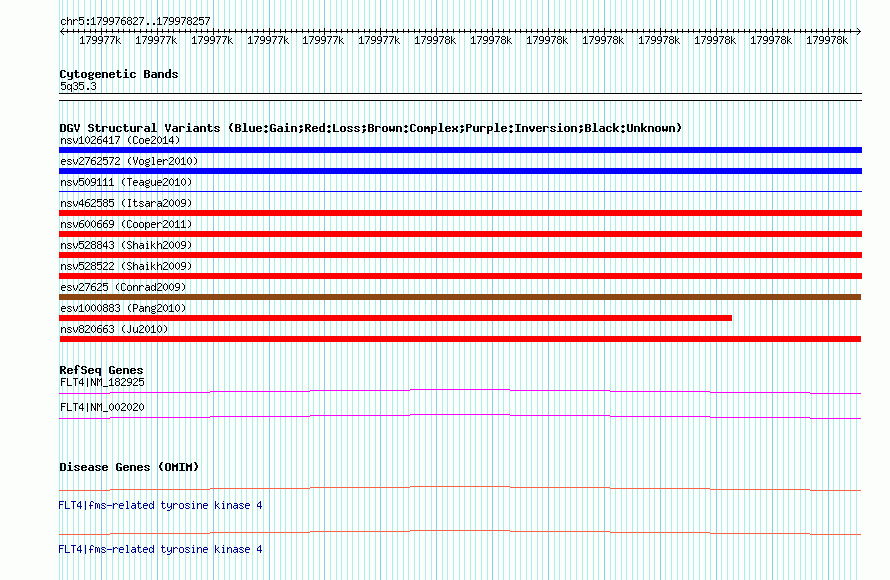The height and width of the screenshot is (580, 890).
Task: Select the nsv509111 (Teague2010) variant label
Action: [126, 182]
